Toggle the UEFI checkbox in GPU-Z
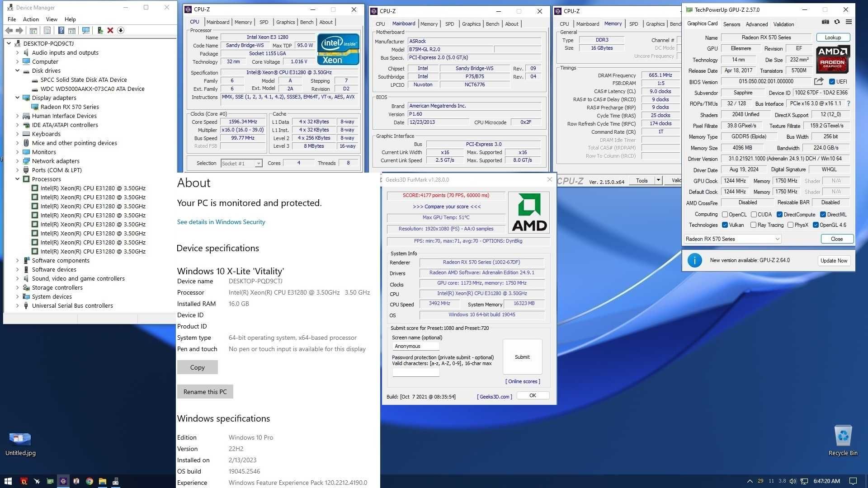 point(832,82)
